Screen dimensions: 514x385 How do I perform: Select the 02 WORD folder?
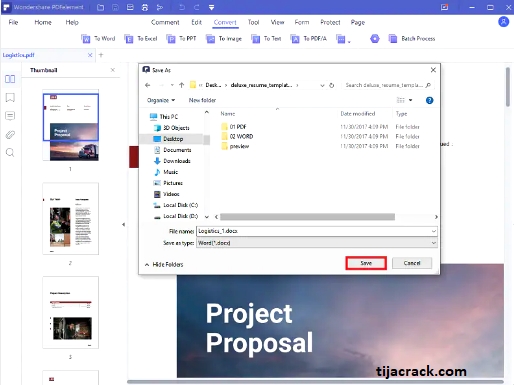(237, 136)
